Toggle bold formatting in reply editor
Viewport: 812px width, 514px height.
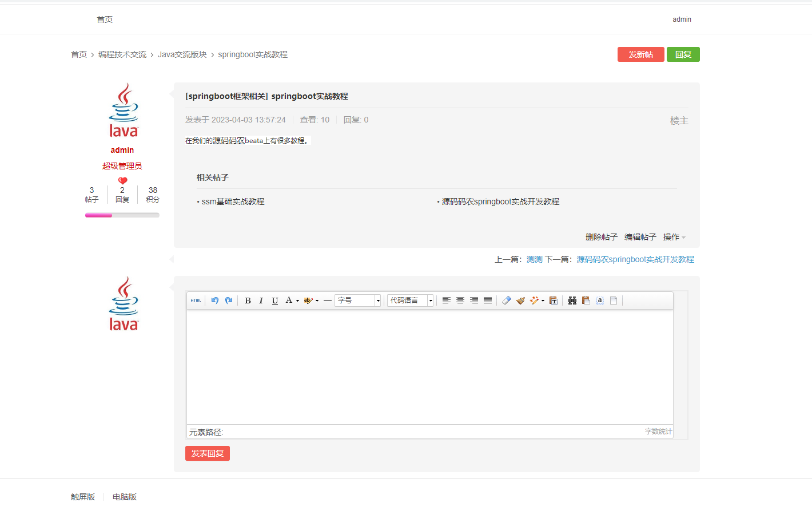click(x=248, y=301)
